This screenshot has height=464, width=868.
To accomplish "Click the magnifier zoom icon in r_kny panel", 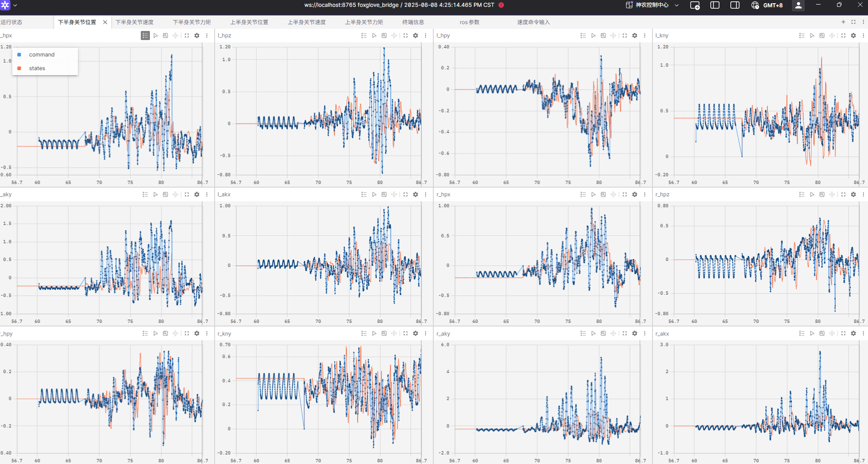I will [x=384, y=334].
